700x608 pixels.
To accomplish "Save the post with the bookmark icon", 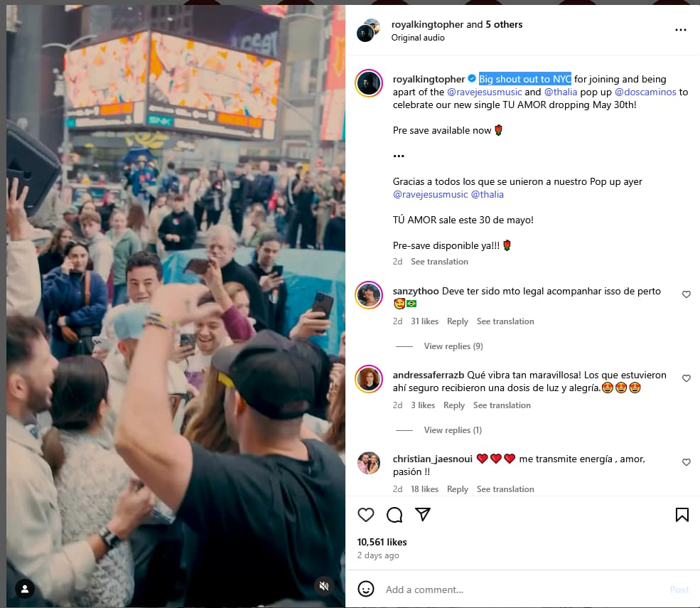I will [682, 515].
